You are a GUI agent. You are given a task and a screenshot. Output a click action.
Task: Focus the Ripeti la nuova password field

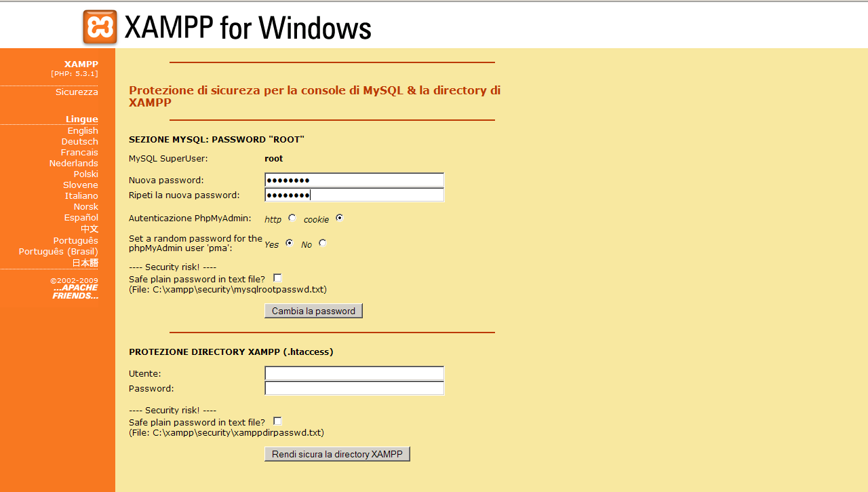354,195
